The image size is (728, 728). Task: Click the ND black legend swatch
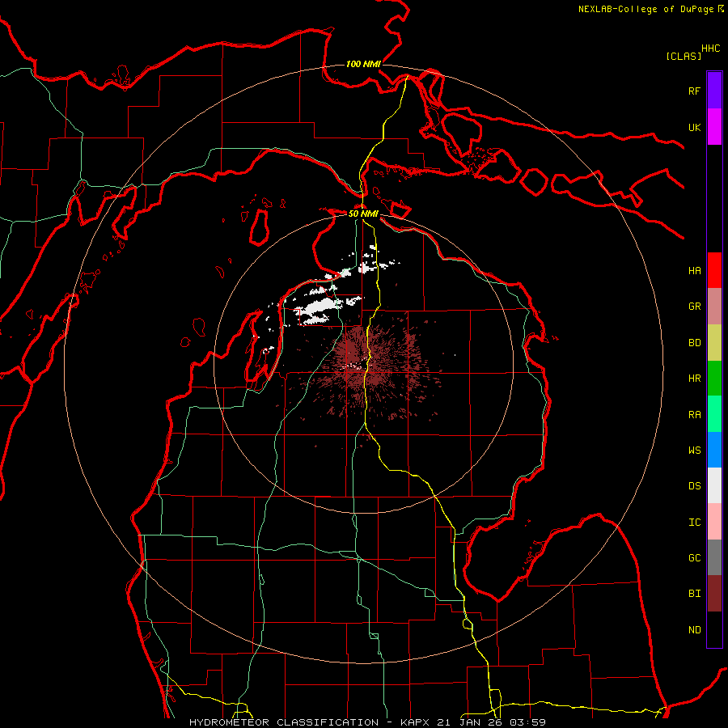[714, 629]
